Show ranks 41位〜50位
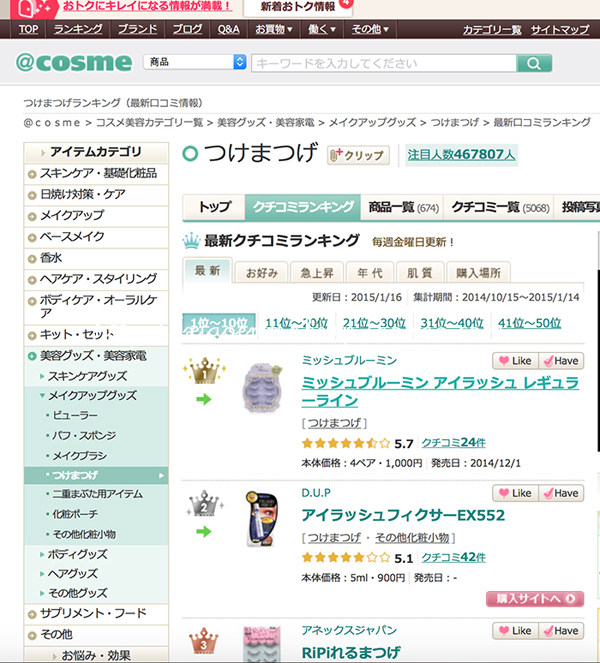The image size is (600, 663). coord(529,323)
